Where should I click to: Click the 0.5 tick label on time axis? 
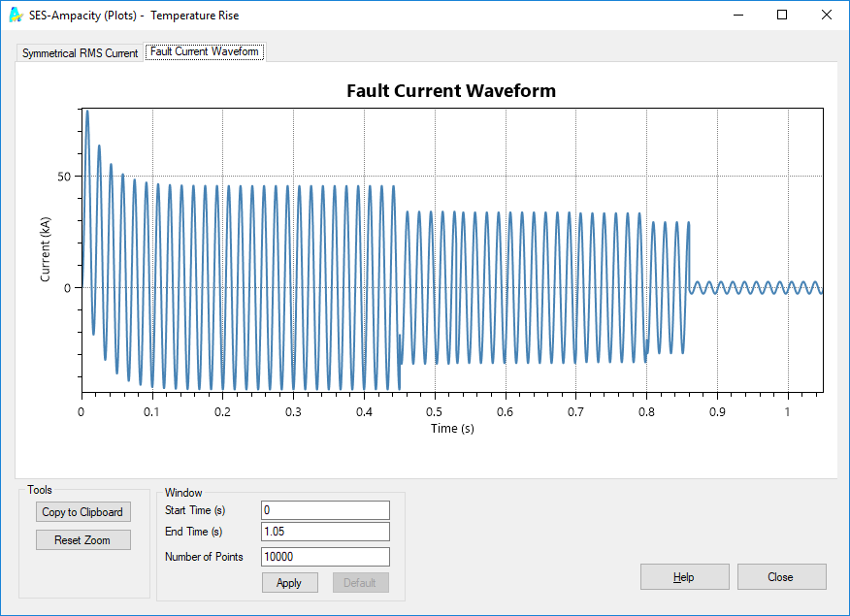tap(435, 411)
